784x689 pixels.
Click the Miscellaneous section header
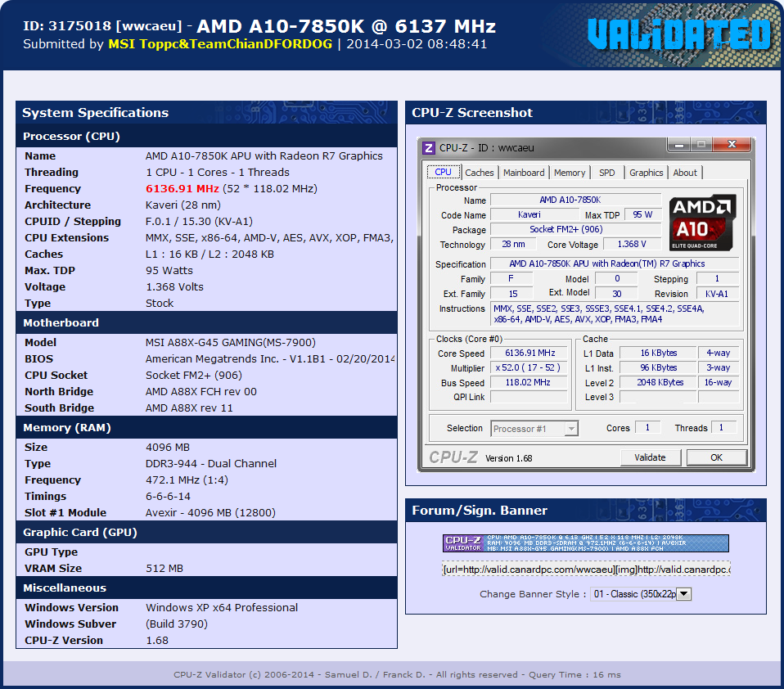[206, 588]
